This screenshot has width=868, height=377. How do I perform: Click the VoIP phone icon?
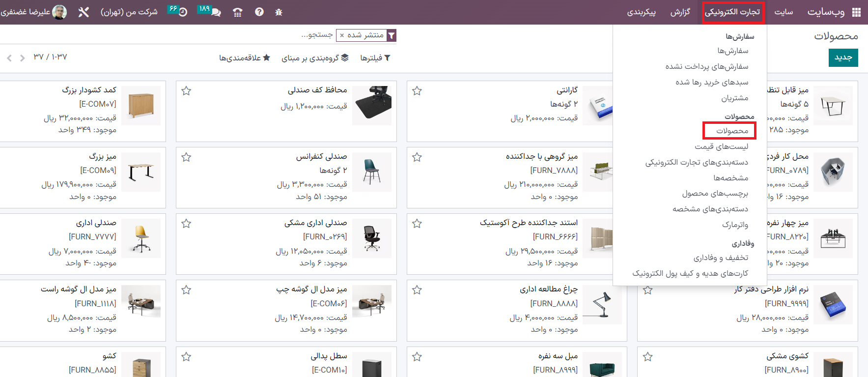tap(238, 12)
